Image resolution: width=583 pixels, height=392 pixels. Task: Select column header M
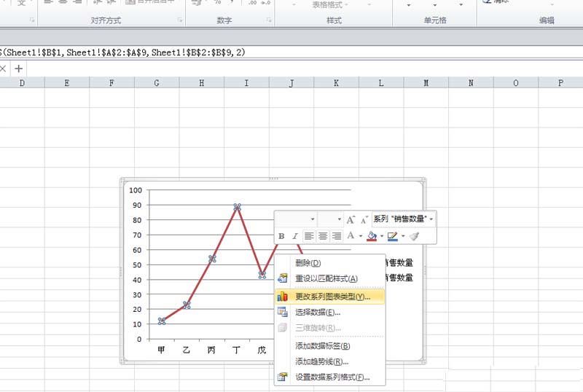click(x=426, y=83)
